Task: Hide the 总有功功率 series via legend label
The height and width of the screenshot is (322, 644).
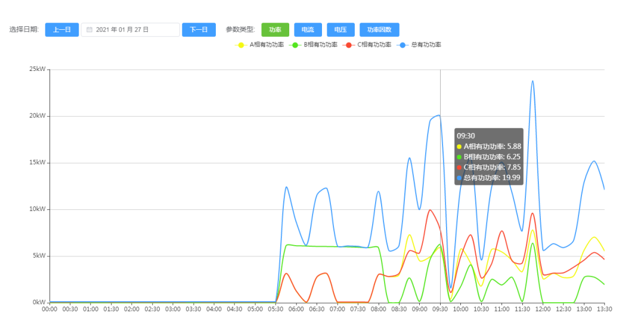Action: pos(426,45)
